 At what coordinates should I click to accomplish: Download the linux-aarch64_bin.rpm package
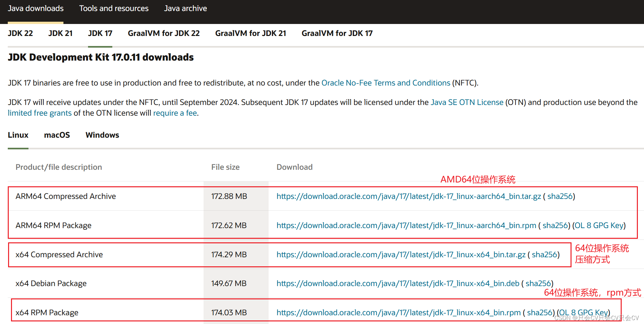click(406, 226)
